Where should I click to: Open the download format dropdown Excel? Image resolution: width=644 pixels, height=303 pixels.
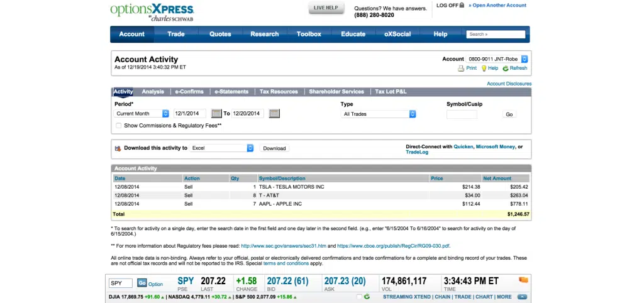[x=221, y=148]
